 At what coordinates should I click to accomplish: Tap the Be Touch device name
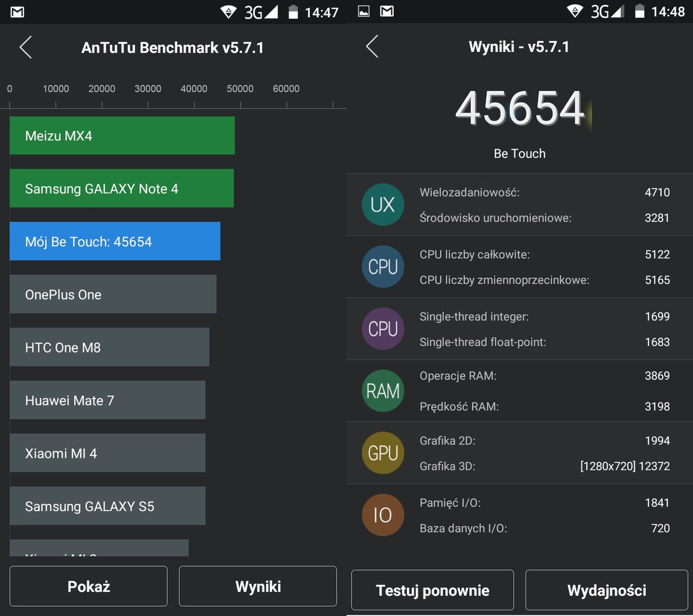[520, 154]
